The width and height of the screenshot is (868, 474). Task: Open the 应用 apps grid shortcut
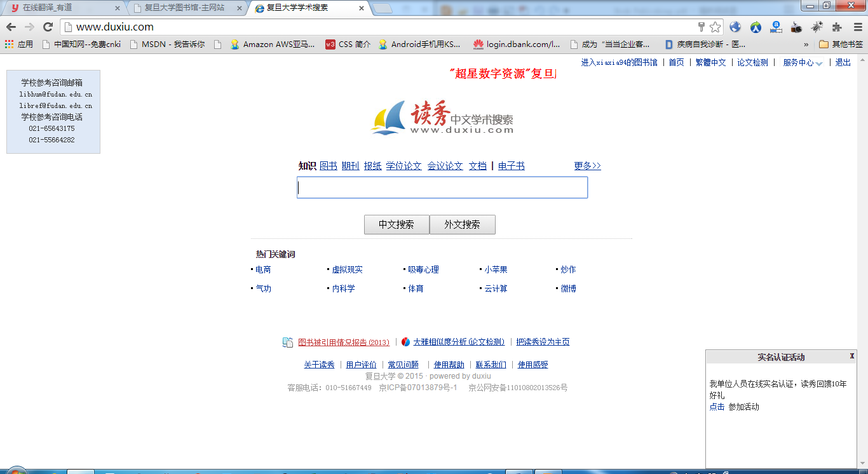pyautogui.click(x=19, y=44)
